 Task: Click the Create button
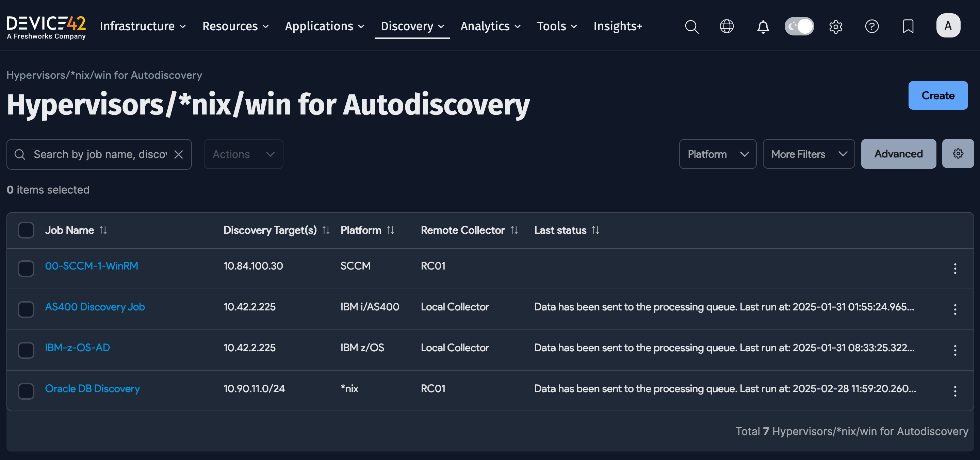tap(938, 96)
